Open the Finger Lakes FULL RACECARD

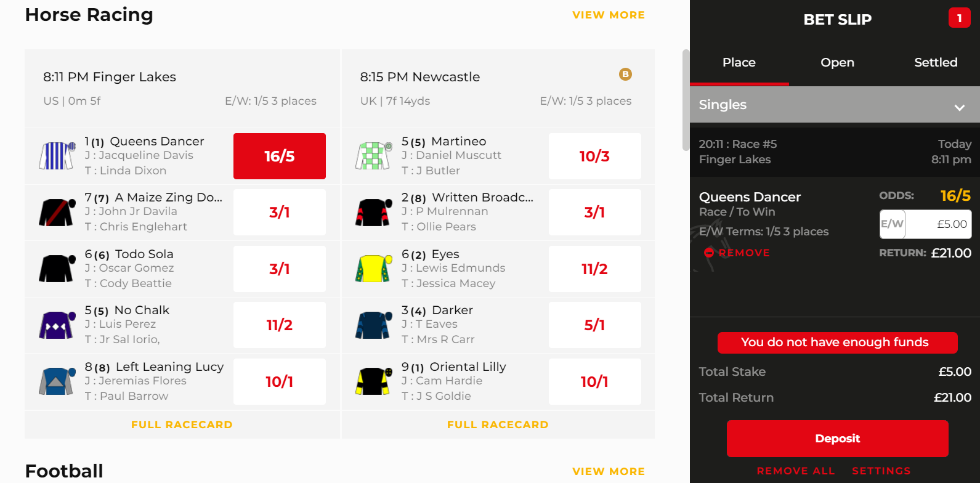pos(182,424)
